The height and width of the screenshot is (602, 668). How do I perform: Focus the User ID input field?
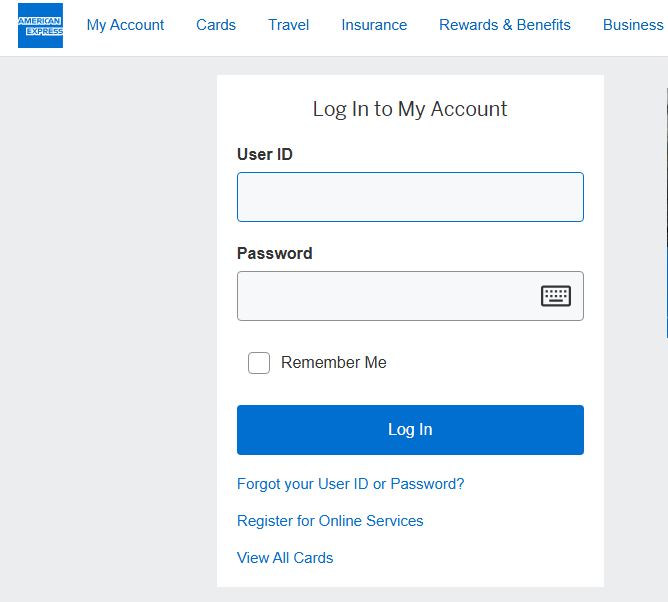coord(410,197)
